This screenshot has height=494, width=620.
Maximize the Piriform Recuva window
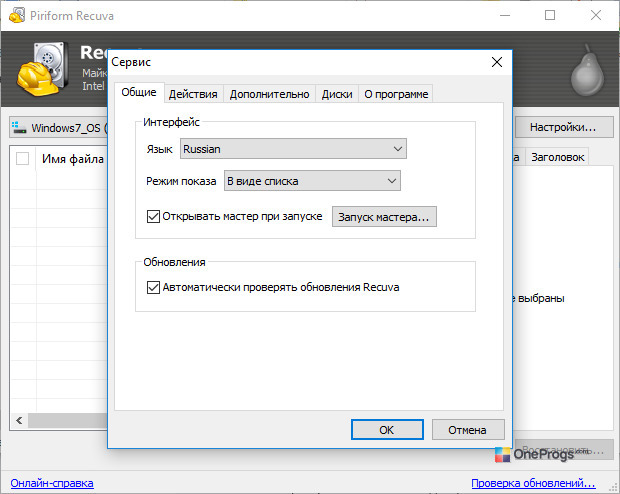tap(550, 15)
